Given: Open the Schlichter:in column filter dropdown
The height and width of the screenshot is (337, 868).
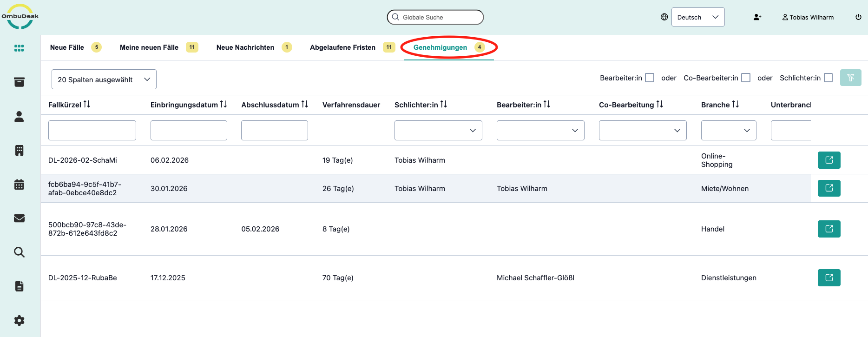Looking at the screenshot, I should point(438,131).
